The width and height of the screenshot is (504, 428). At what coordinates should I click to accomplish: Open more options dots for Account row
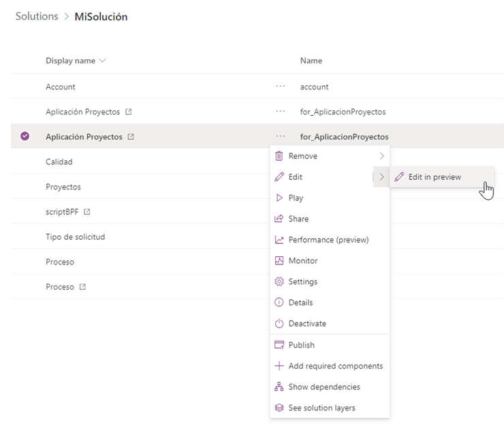(281, 86)
